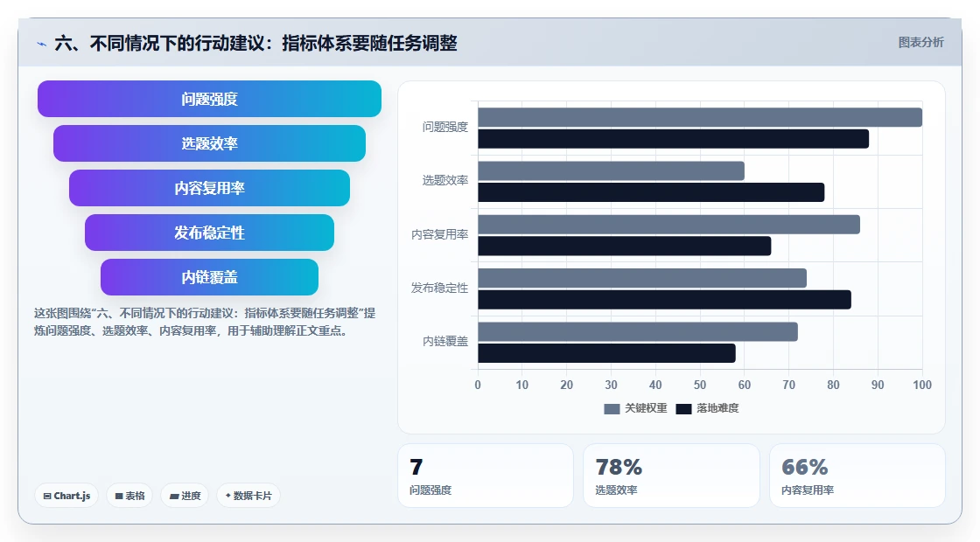Click the 关键权重 bar for 问题强度
980x542 pixels.
tap(700, 117)
